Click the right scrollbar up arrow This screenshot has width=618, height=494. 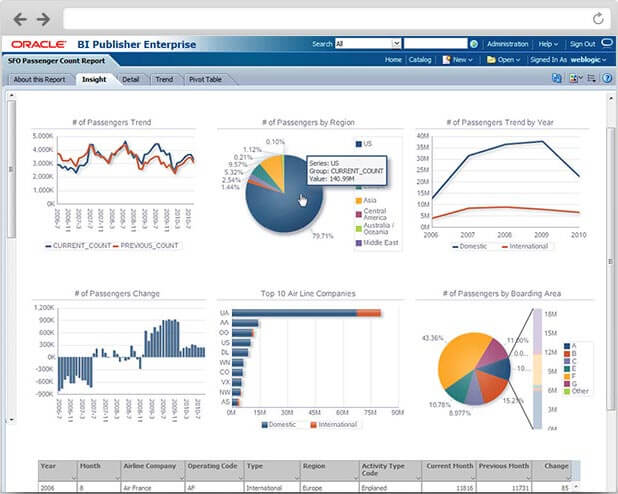pos(611,97)
